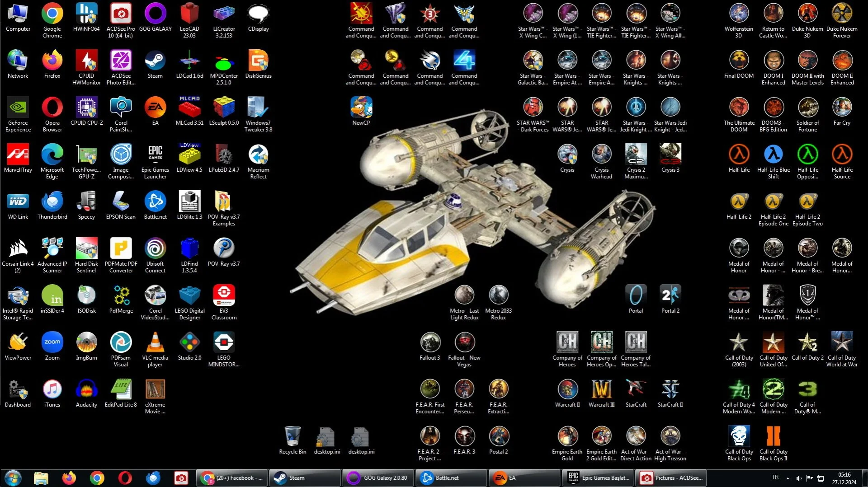This screenshot has height=487, width=868.
Task: Open the CPUID CPU-Z shortcut
Action: pyautogui.click(x=86, y=111)
